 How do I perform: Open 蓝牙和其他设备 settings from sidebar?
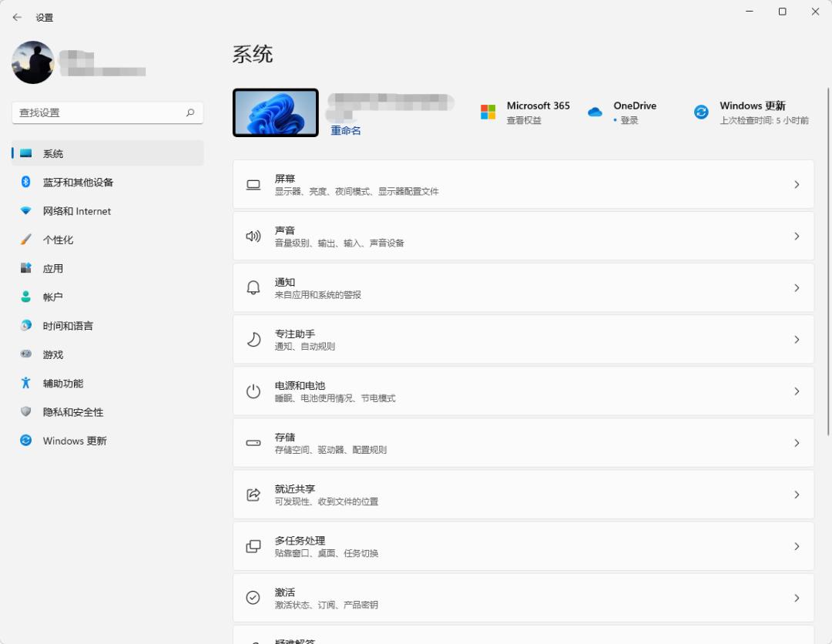click(77, 182)
